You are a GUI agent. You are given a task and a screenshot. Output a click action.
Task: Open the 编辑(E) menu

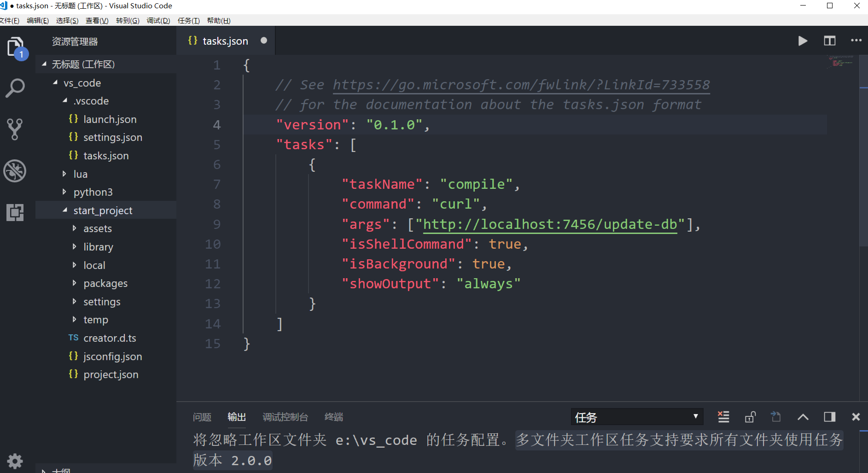click(x=38, y=21)
